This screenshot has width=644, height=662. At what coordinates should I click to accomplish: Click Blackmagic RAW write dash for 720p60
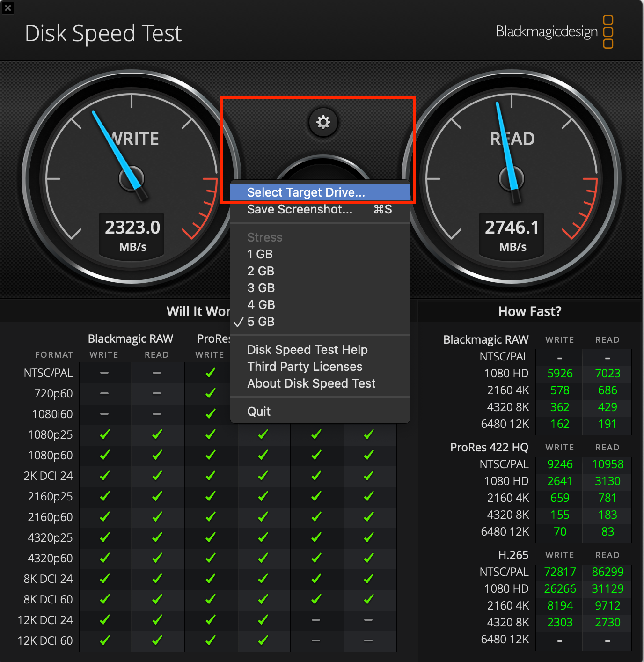tap(104, 393)
